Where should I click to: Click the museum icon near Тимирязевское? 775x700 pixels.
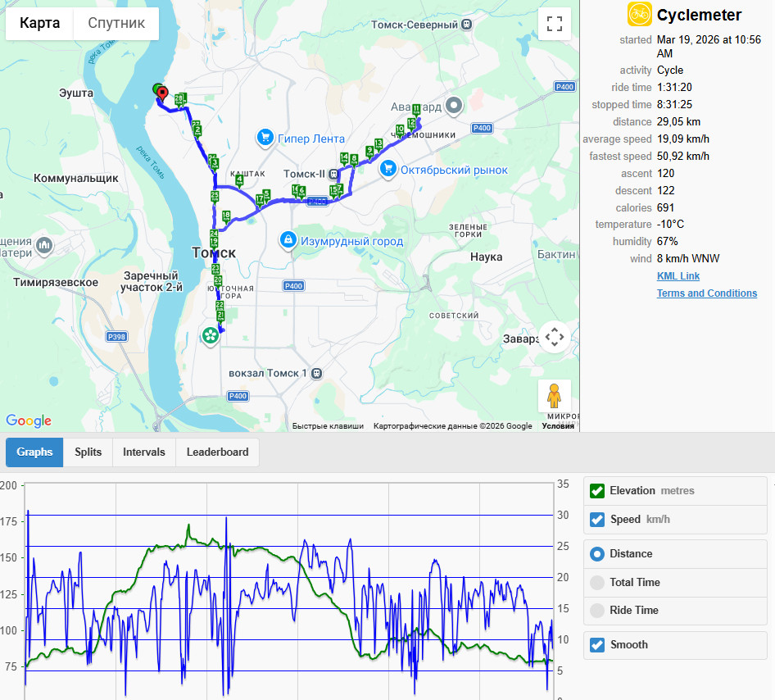(x=44, y=246)
